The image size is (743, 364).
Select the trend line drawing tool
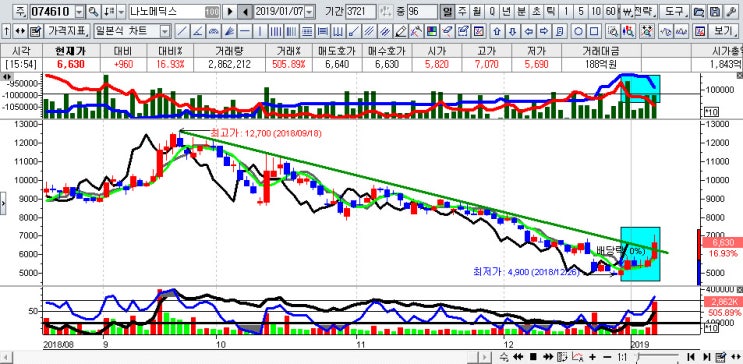click(x=181, y=32)
